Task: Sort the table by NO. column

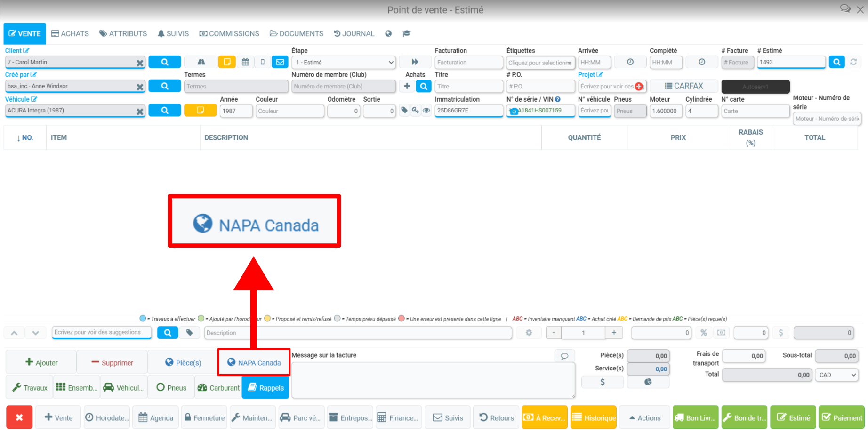Action: (x=25, y=137)
